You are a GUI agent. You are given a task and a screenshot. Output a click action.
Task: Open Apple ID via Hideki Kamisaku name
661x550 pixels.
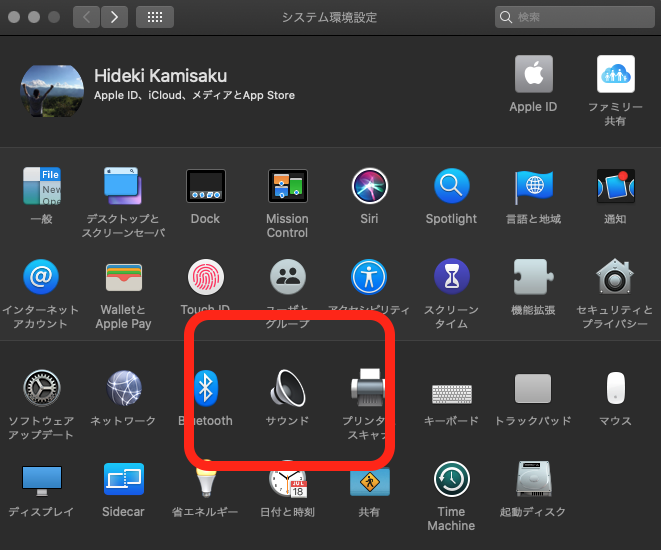coord(160,76)
